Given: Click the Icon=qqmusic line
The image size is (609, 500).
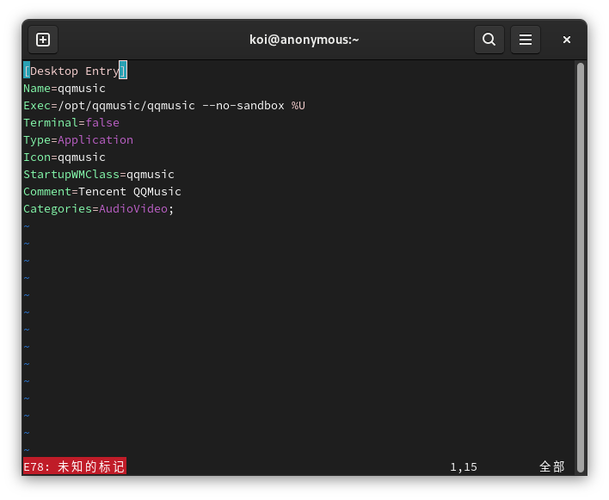Looking at the screenshot, I should pyautogui.click(x=64, y=157).
